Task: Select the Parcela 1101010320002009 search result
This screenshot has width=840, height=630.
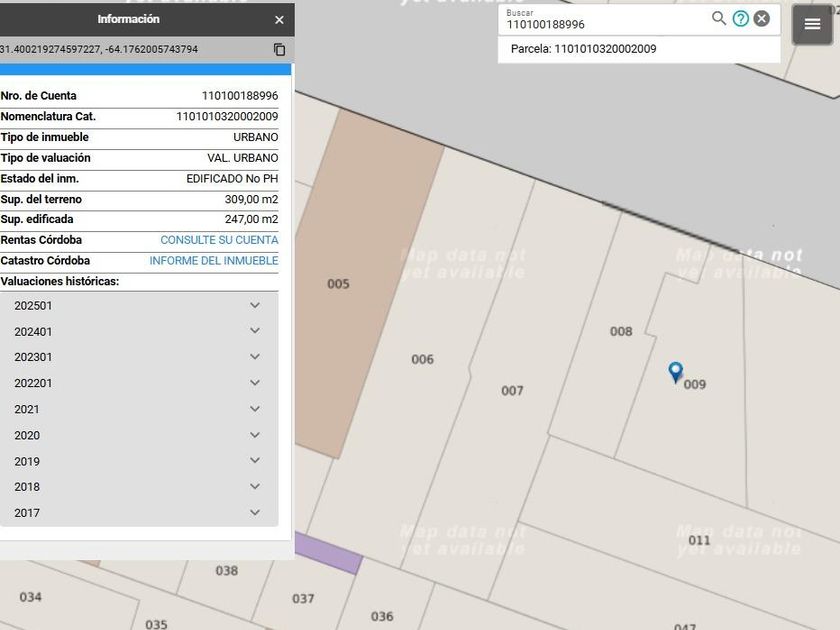Action: click(x=583, y=49)
